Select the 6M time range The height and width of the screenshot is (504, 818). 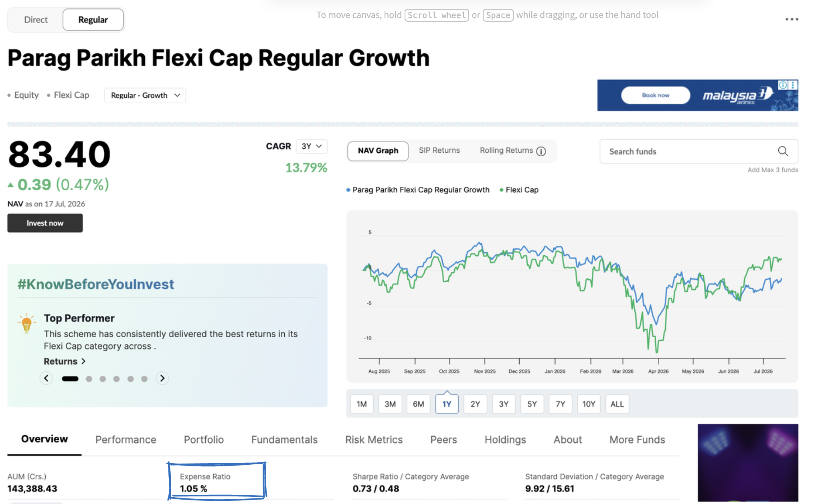coord(419,404)
